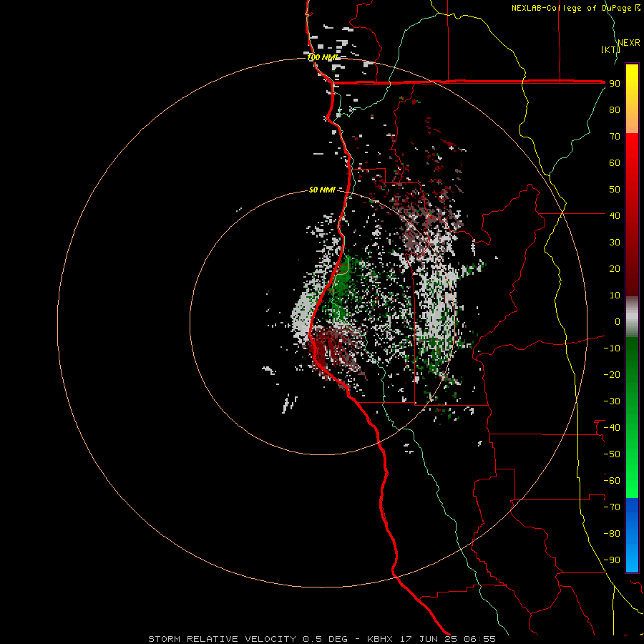
Task: Click the -90 scale label
Action: click(612, 560)
